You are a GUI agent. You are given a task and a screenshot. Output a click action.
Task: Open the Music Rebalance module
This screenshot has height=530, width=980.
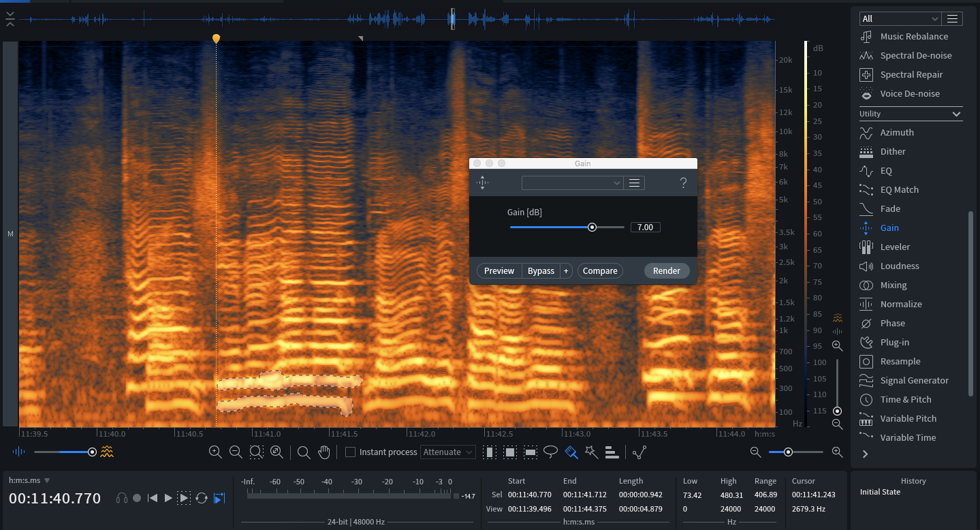913,36
